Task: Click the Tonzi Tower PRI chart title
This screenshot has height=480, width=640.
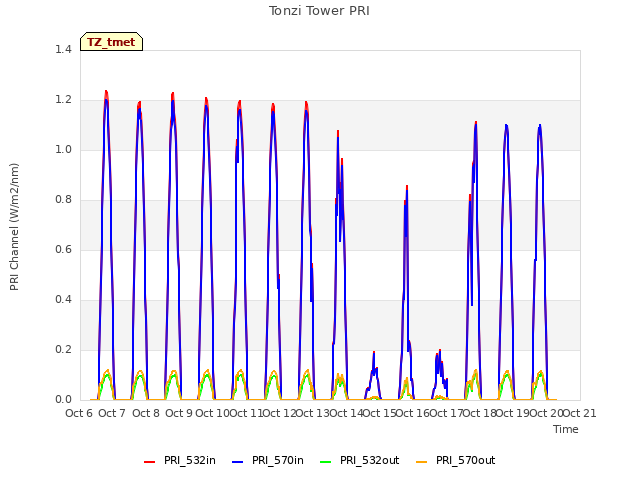Action: (x=319, y=11)
